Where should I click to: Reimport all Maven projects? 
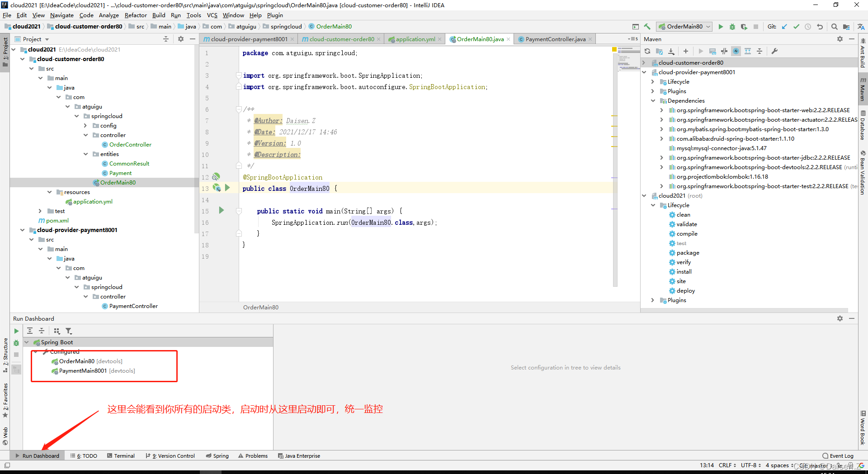point(647,51)
